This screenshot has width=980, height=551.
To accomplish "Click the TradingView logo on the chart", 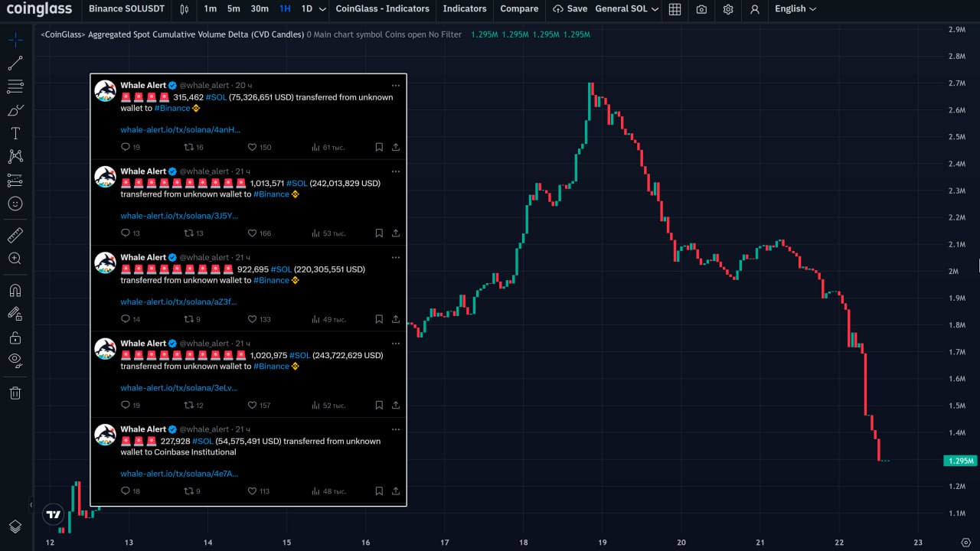I will pos(54,515).
